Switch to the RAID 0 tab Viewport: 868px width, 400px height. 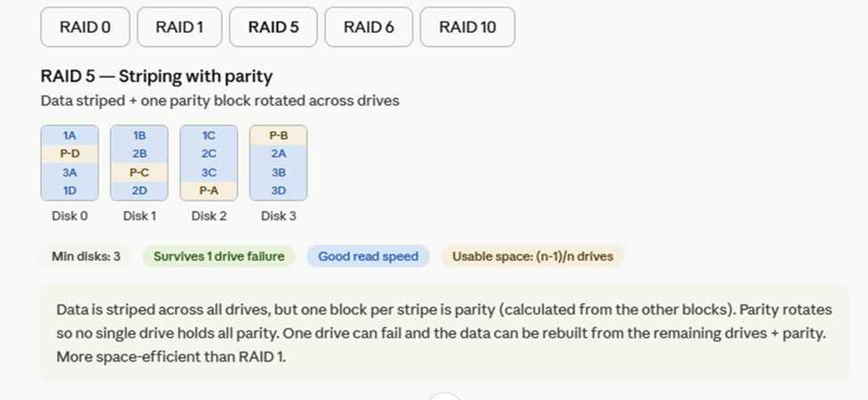coord(85,27)
